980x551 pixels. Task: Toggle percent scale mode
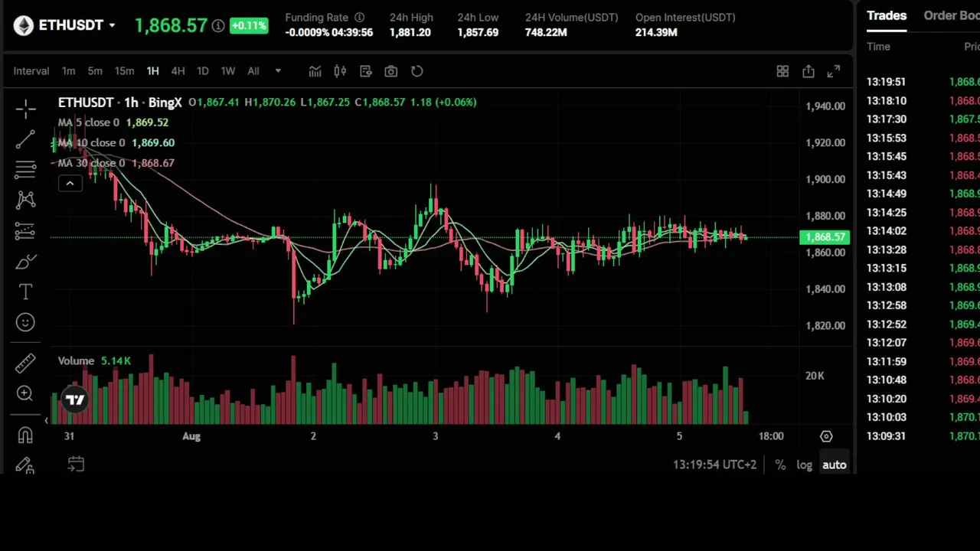(780, 465)
